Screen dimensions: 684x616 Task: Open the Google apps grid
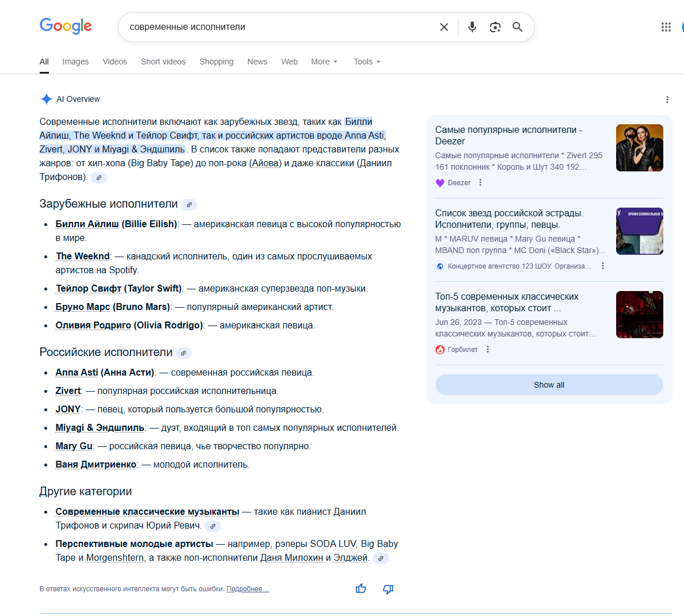coord(666,27)
